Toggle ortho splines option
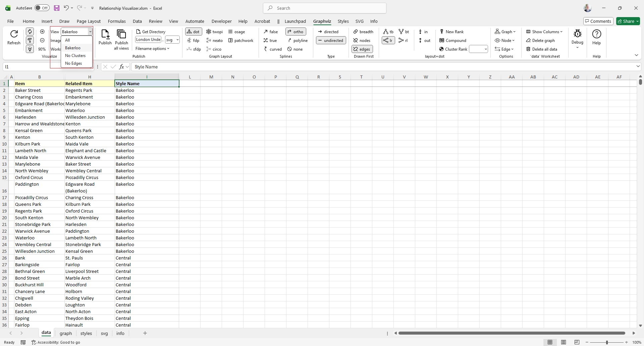 pos(296,32)
